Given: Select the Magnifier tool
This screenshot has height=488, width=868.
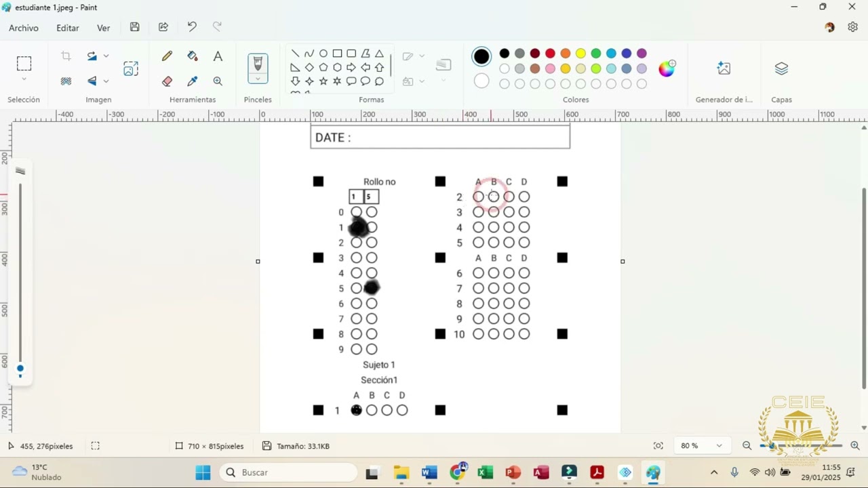Looking at the screenshot, I should click(218, 81).
